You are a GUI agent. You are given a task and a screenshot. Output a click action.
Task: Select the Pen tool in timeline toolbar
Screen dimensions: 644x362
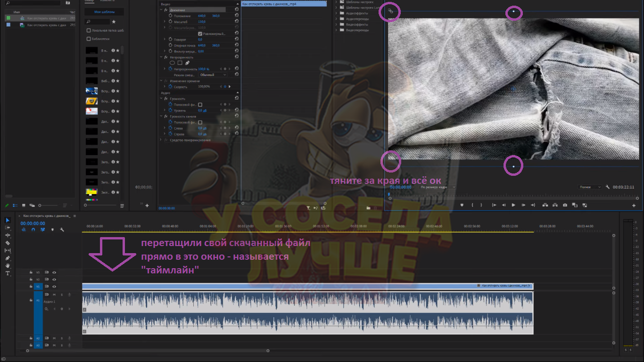tap(8, 258)
